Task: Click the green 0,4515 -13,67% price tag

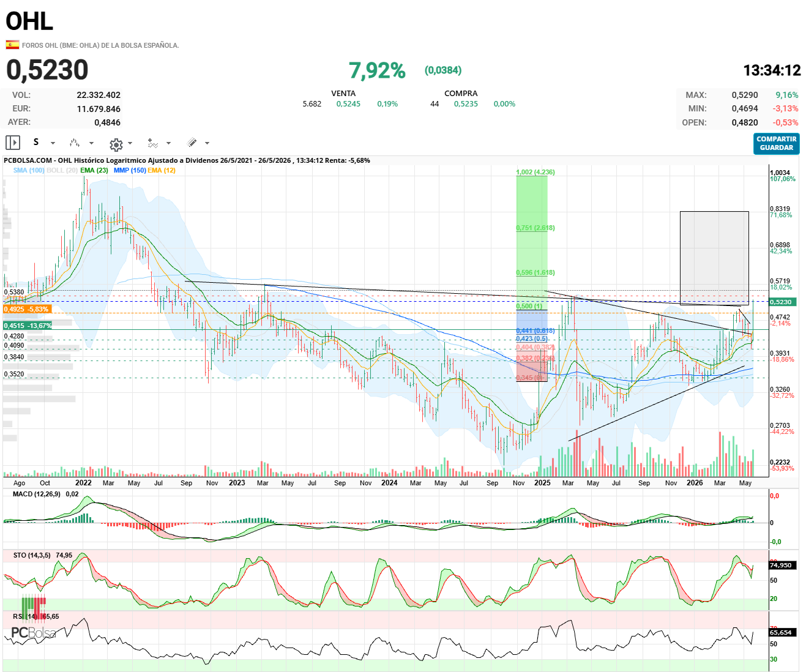Action: pyautogui.click(x=28, y=326)
